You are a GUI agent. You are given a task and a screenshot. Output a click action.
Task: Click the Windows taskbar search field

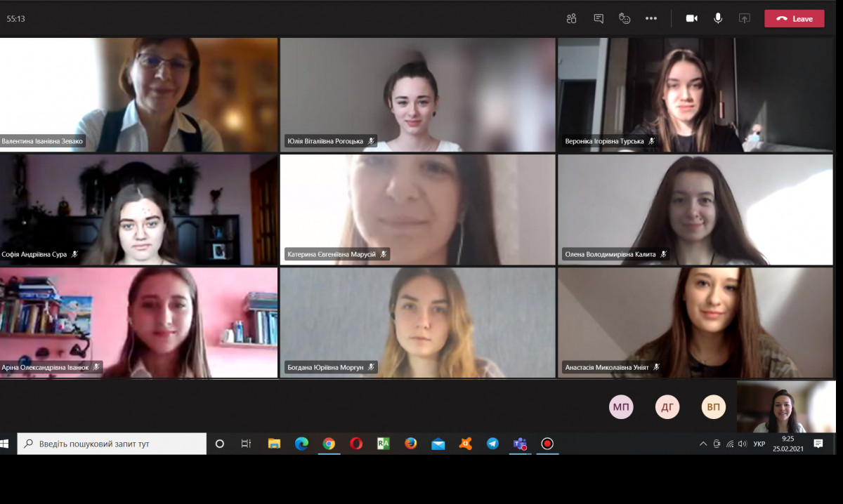(x=112, y=444)
